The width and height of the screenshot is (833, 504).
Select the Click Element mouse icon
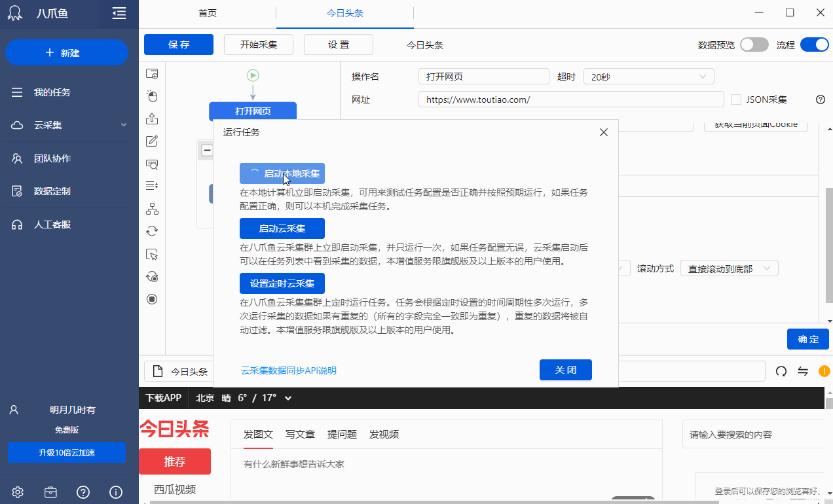[152, 96]
